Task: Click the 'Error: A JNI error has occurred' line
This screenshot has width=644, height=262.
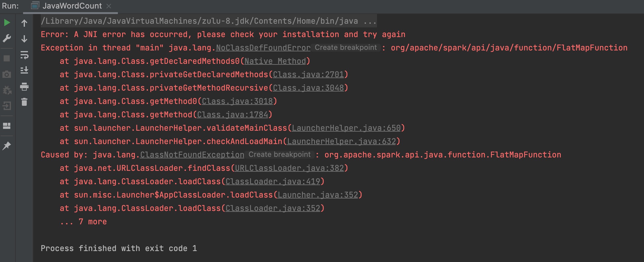Action: pos(223,34)
